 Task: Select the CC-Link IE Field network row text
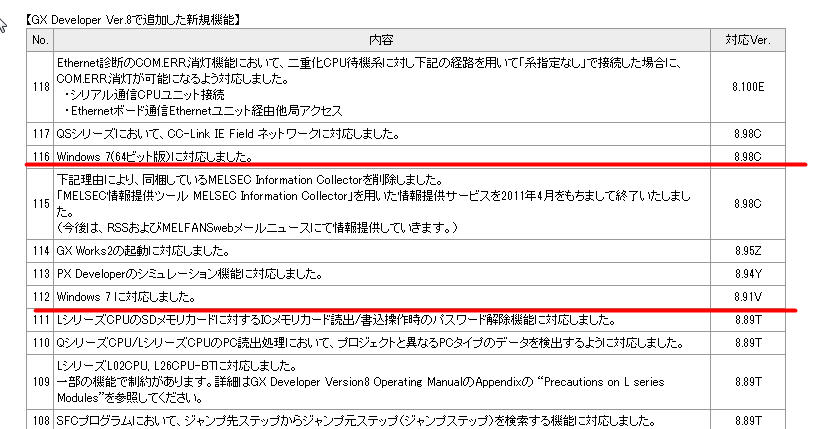point(229,133)
